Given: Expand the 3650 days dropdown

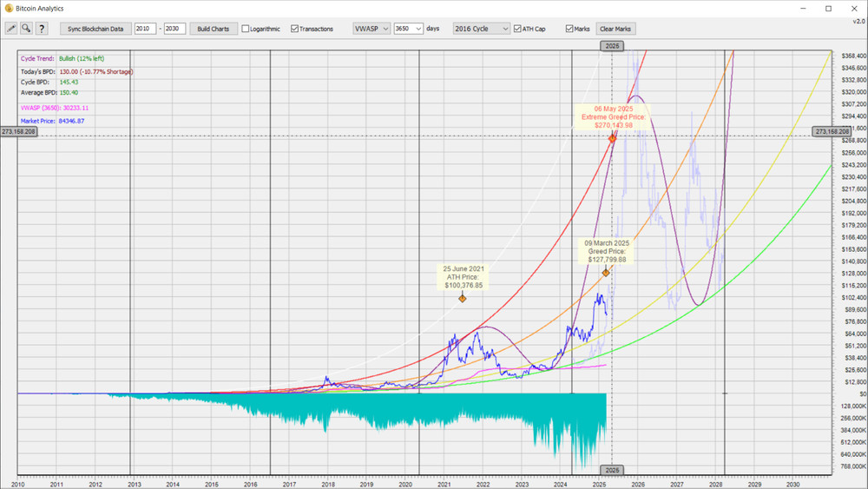Looking at the screenshot, I should (x=409, y=29).
